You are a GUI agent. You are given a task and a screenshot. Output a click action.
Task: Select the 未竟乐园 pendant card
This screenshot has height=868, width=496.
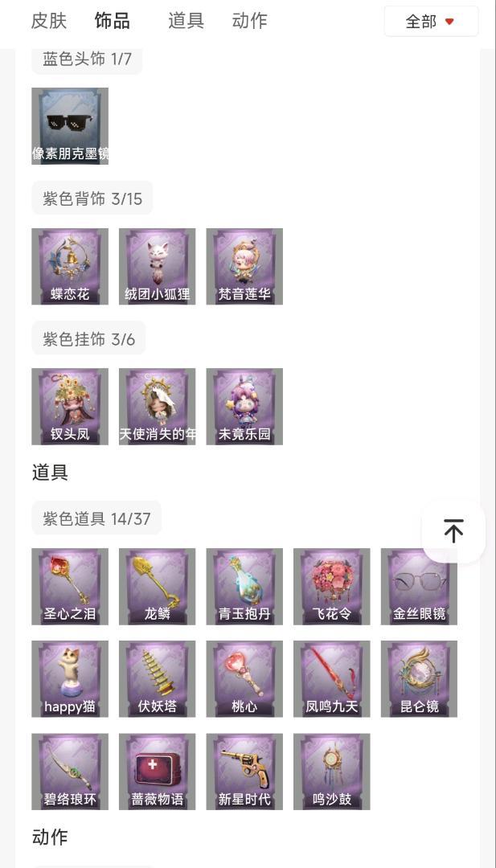tap(244, 407)
